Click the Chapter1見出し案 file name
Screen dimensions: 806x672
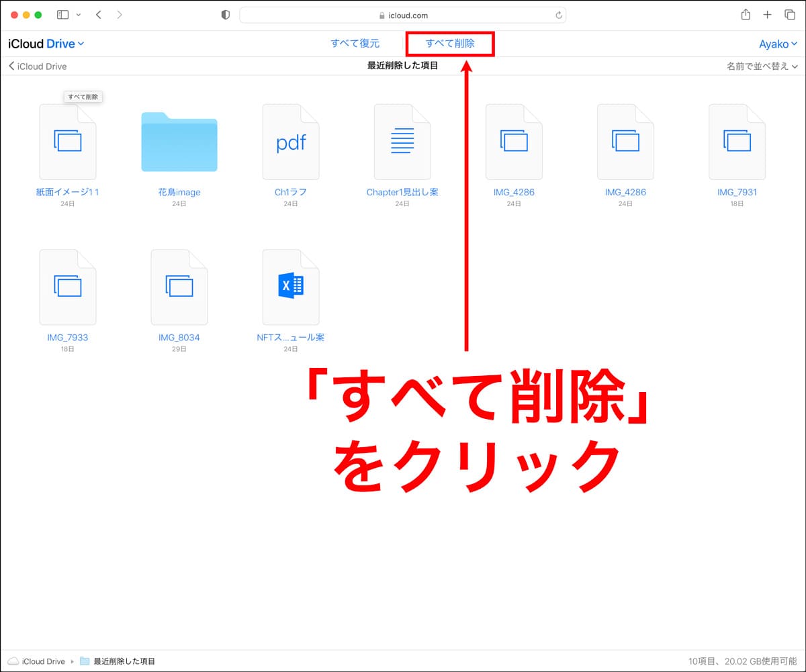pos(402,192)
